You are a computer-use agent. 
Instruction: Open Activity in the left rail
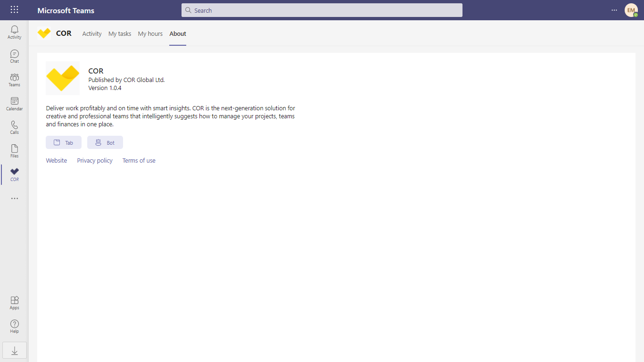click(x=15, y=32)
